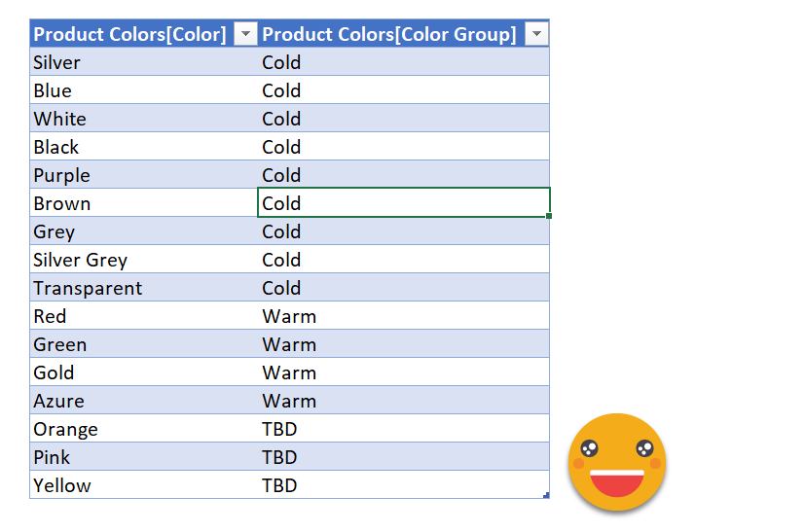
Task: Click the Blue color cell
Action: point(143,91)
